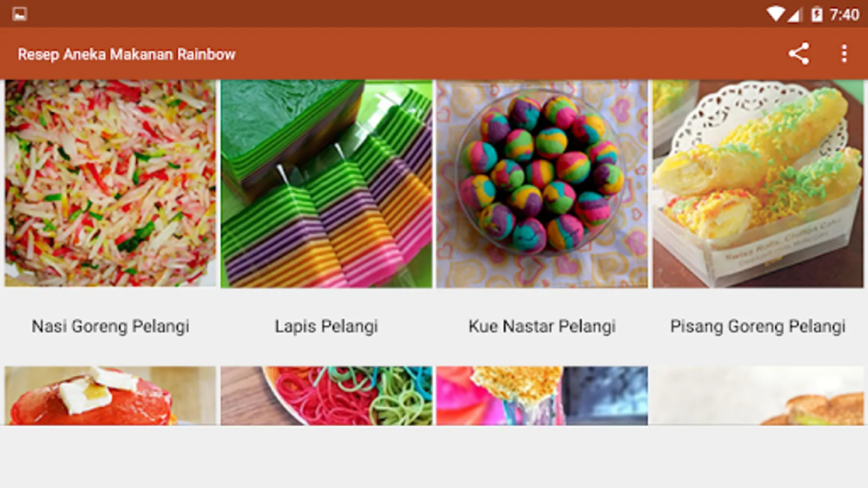868x488 pixels.
Task: Select the colorful rainbow noodles thumbnail
Action: coord(327,395)
